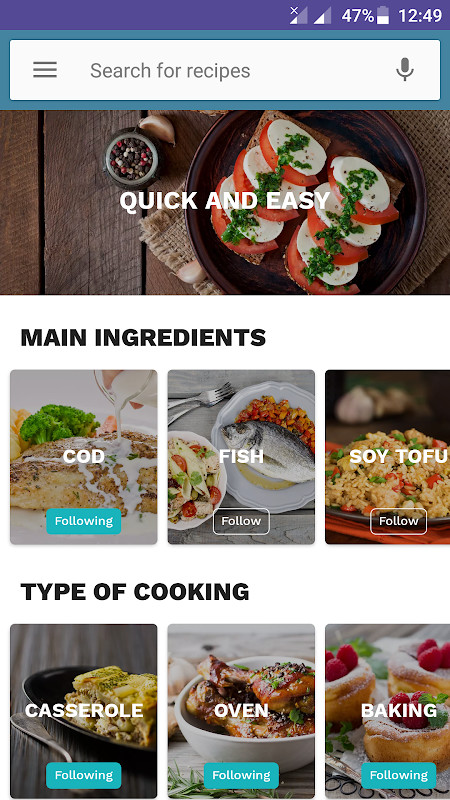Open the Soy Tofu recipes card
The width and height of the screenshot is (450, 800).
click(x=388, y=457)
